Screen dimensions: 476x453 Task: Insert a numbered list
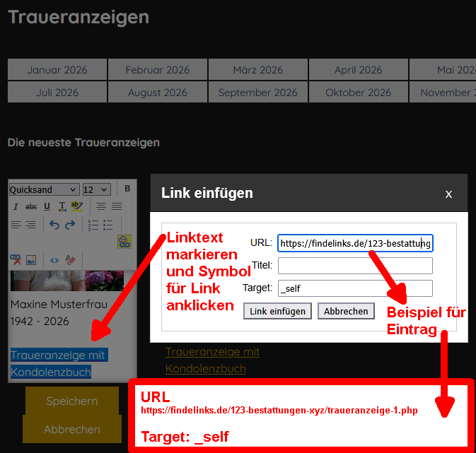(x=93, y=225)
